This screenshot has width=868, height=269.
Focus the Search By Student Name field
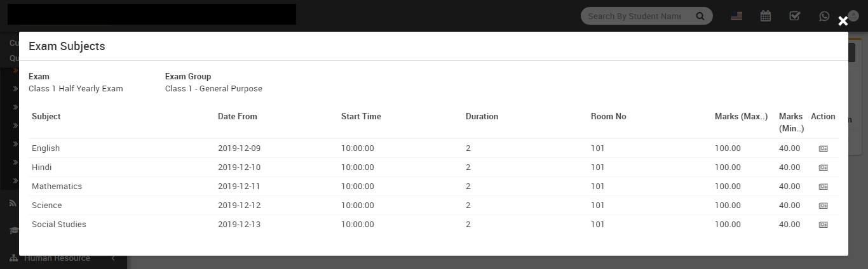click(x=635, y=16)
